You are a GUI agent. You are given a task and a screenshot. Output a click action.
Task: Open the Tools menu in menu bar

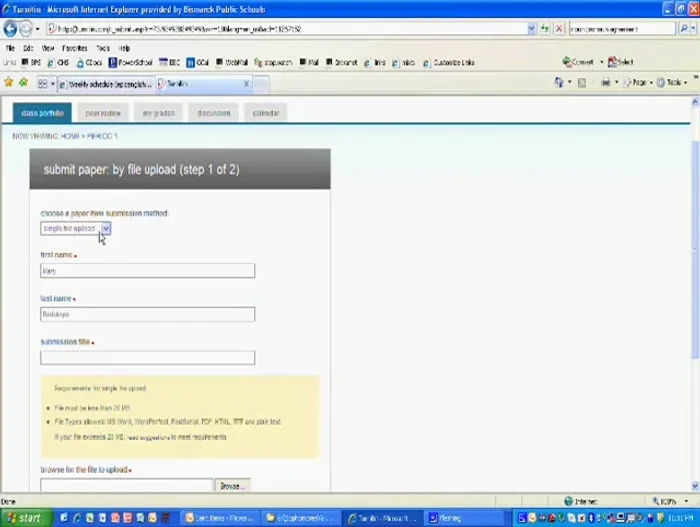(x=102, y=48)
